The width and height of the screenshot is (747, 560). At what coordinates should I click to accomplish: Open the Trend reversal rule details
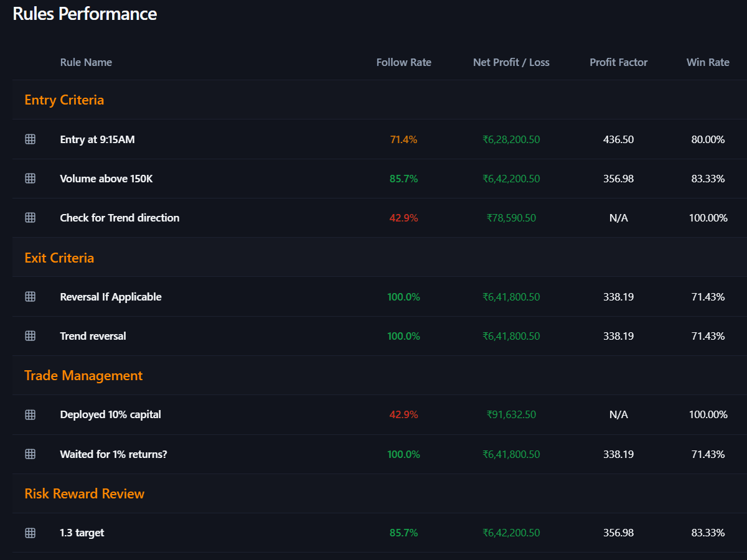93,336
